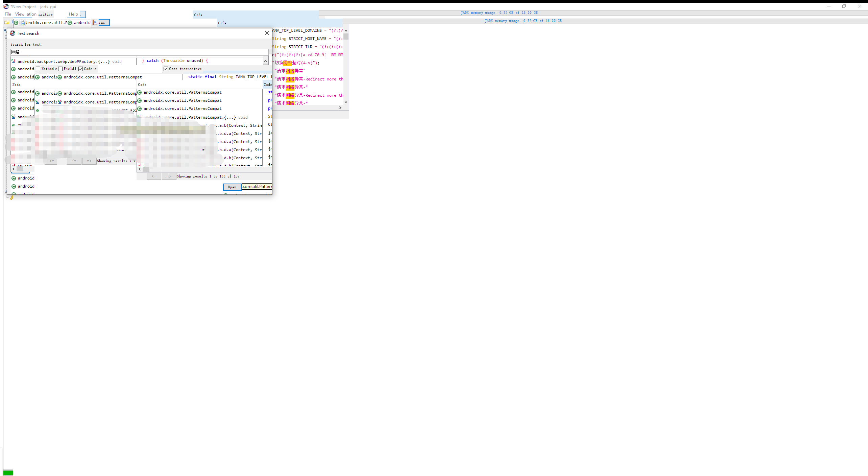868x476 pixels.
Task: Enable the Field search checkbox
Action: click(x=61, y=69)
